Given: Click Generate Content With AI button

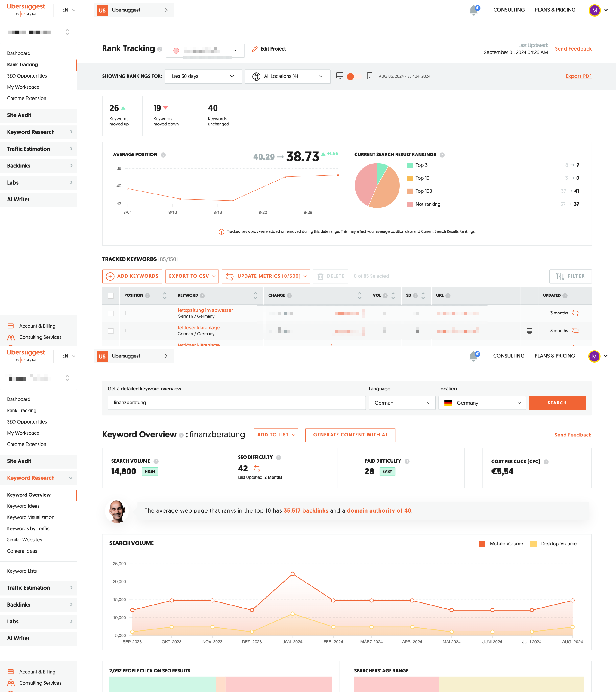Looking at the screenshot, I should (350, 435).
